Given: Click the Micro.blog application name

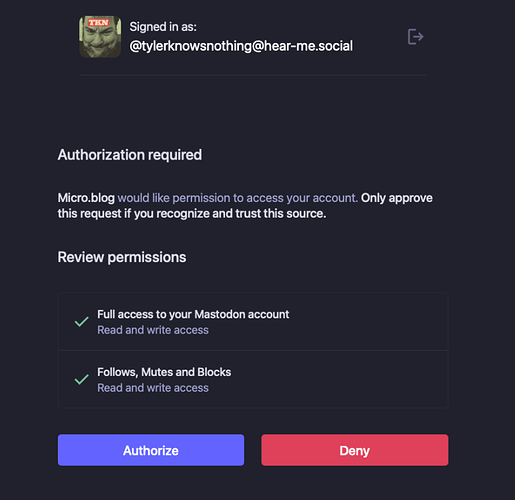Looking at the screenshot, I should tap(86, 198).
